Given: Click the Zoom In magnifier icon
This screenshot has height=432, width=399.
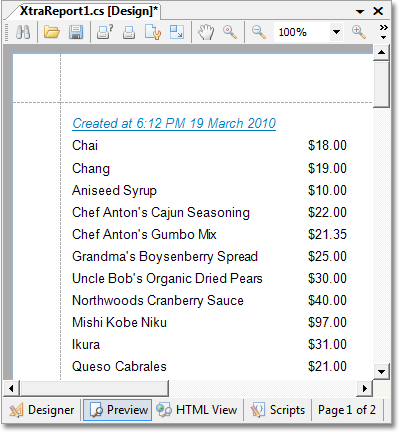Looking at the screenshot, I should click(359, 32).
